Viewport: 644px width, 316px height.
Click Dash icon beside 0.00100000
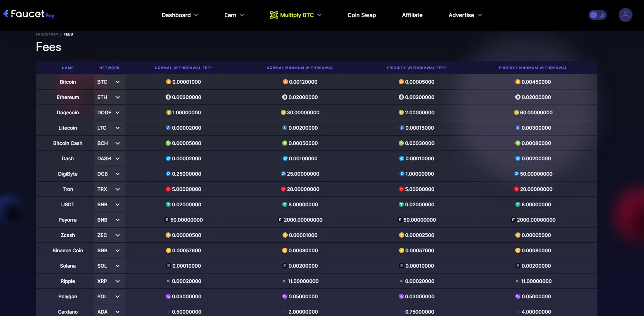[285, 159]
